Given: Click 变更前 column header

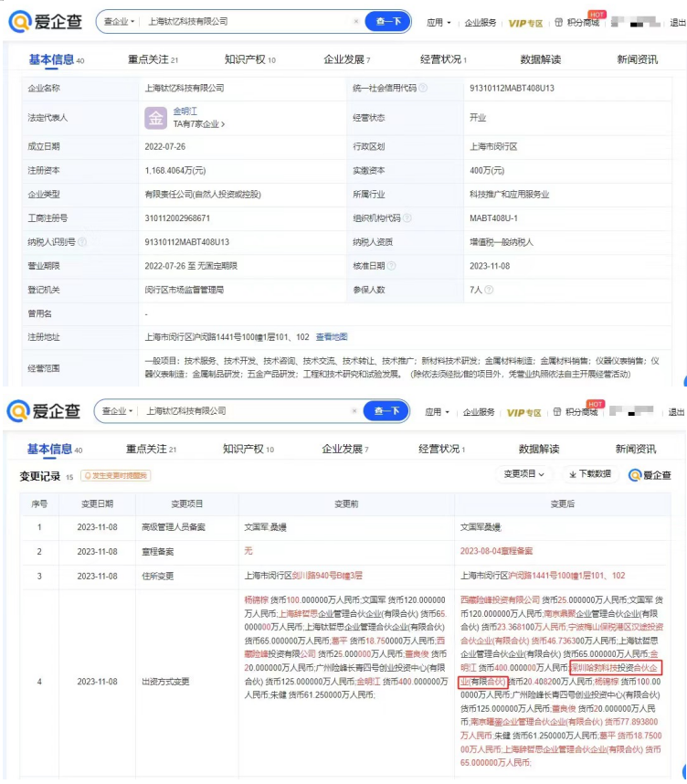Looking at the screenshot, I should 346,503.
